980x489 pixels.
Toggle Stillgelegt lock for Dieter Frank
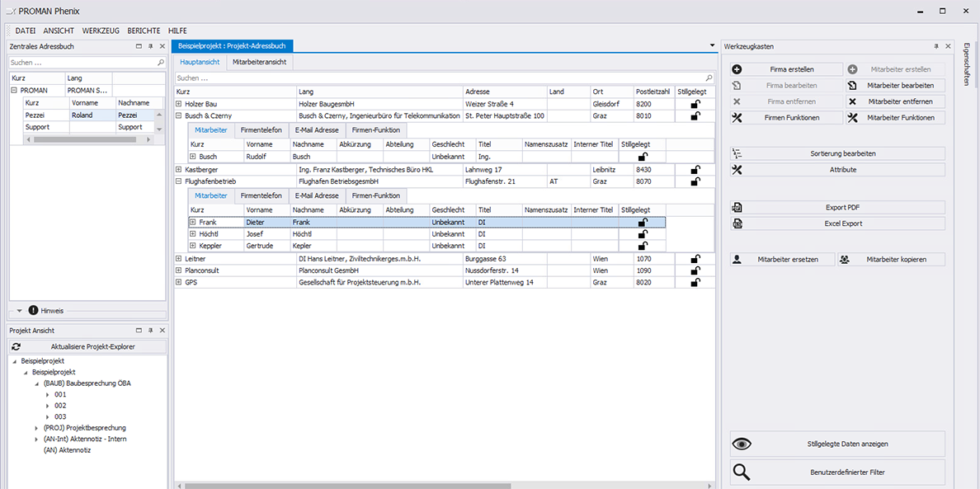tap(642, 222)
